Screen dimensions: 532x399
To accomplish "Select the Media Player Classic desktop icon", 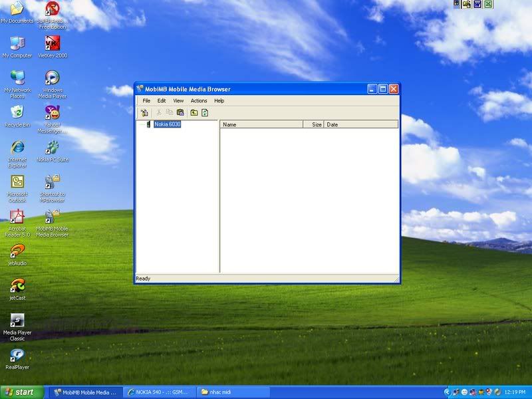I will pos(17,321).
